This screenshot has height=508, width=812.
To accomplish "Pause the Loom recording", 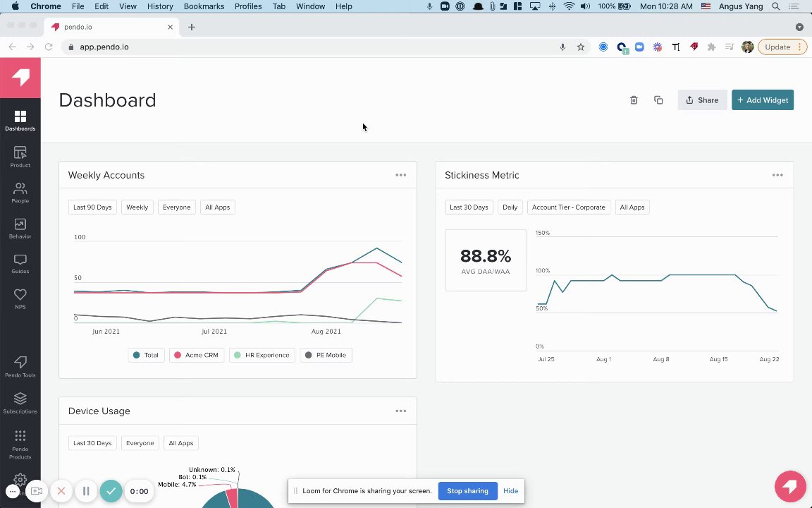I will [x=86, y=491].
